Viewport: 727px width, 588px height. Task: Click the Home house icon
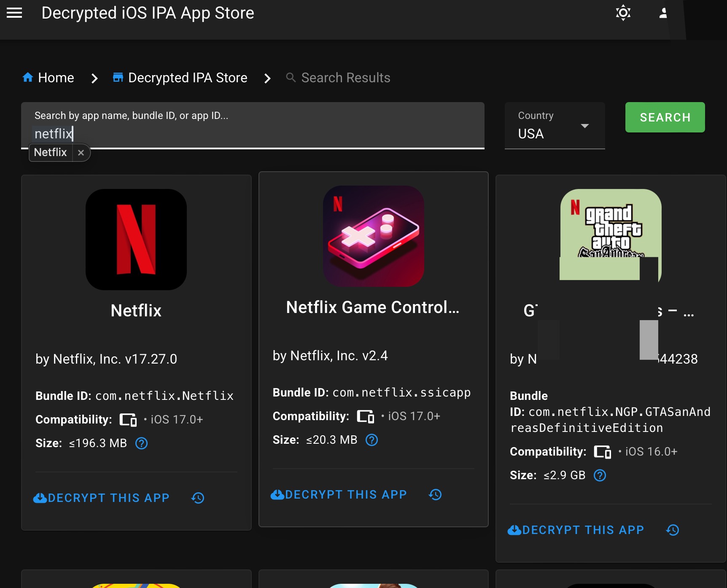coord(28,78)
